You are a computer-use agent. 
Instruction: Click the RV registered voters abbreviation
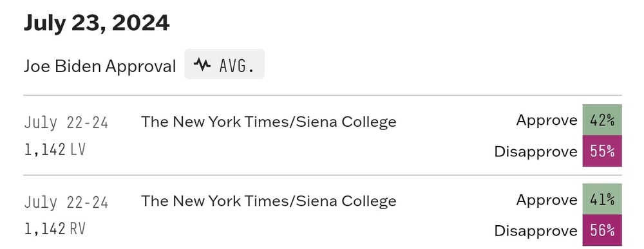(78, 229)
